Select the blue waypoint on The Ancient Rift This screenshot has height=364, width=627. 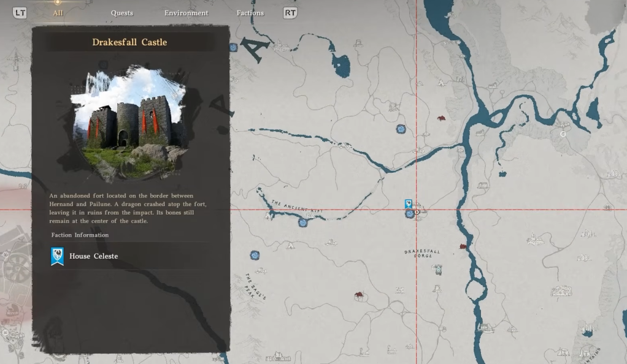tap(302, 222)
